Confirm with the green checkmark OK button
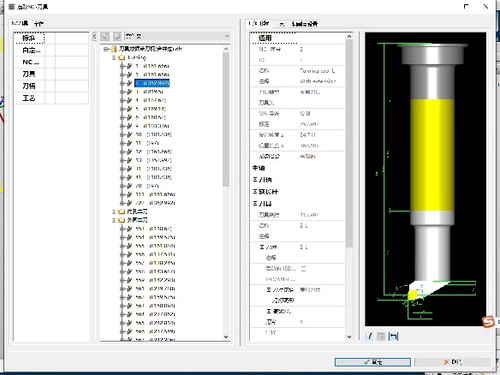 tap(372, 362)
